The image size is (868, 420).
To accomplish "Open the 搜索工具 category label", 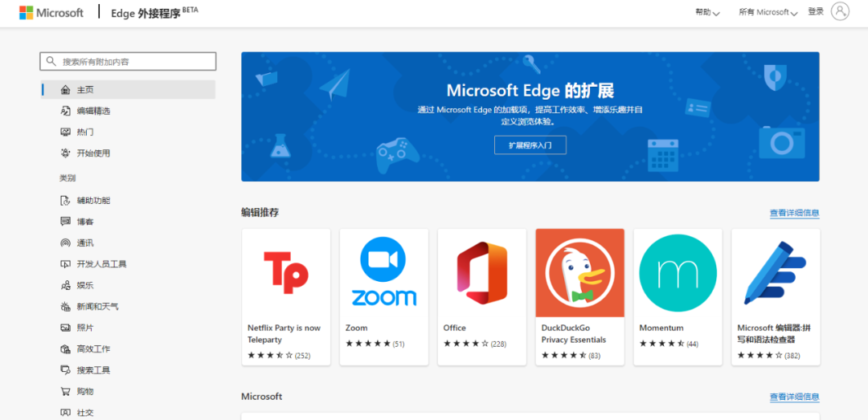I will coord(93,370).
